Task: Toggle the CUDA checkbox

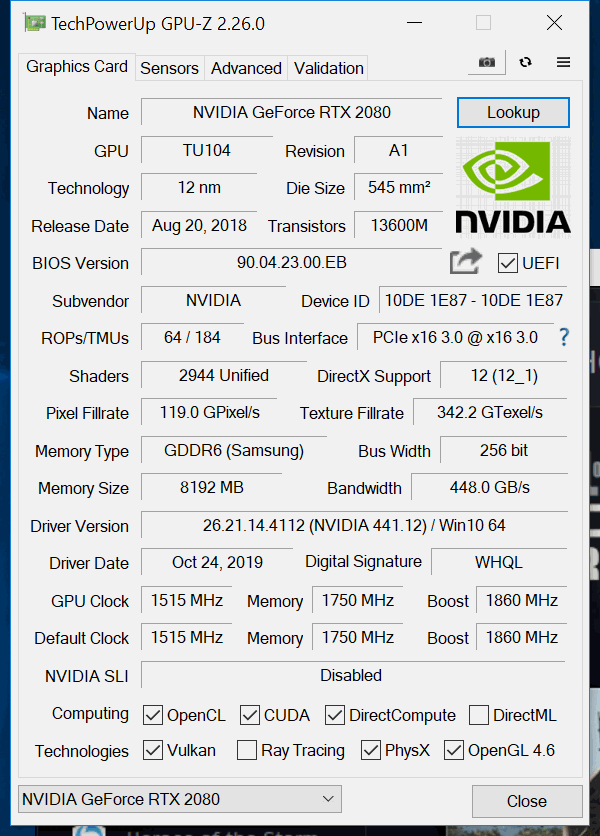Action: click(250, 715)
